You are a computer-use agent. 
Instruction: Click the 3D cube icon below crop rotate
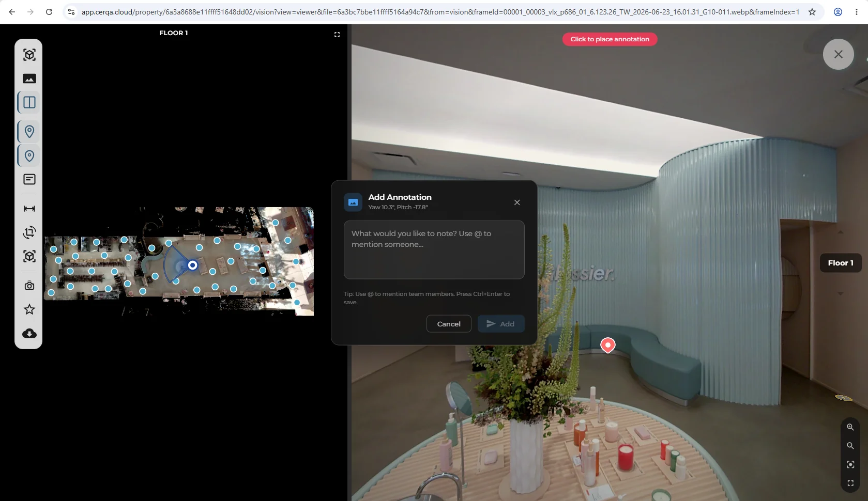click(x=29, y=256)
